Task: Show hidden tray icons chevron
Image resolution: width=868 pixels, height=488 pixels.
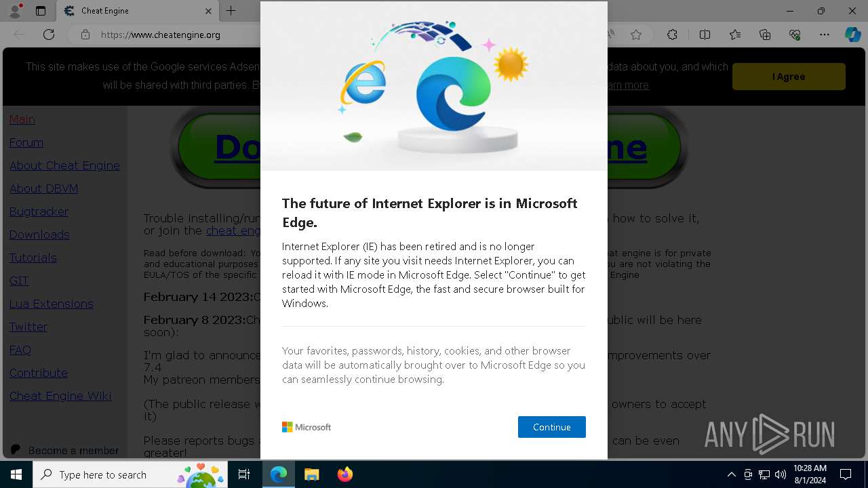Action: pyautogui.click(x=732, y=474)
